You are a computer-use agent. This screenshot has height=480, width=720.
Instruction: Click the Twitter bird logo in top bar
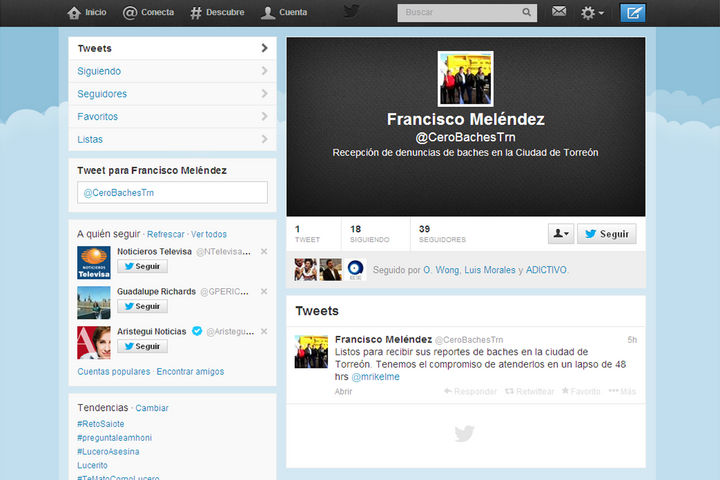[x=351, y=12]
